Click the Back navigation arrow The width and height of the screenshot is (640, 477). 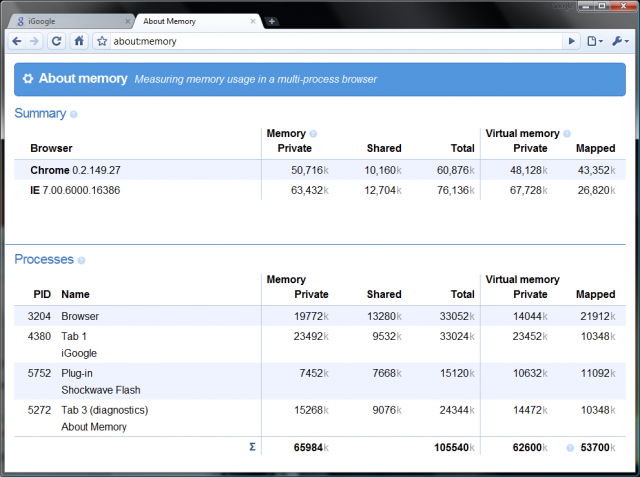click(x=17, y=41)
